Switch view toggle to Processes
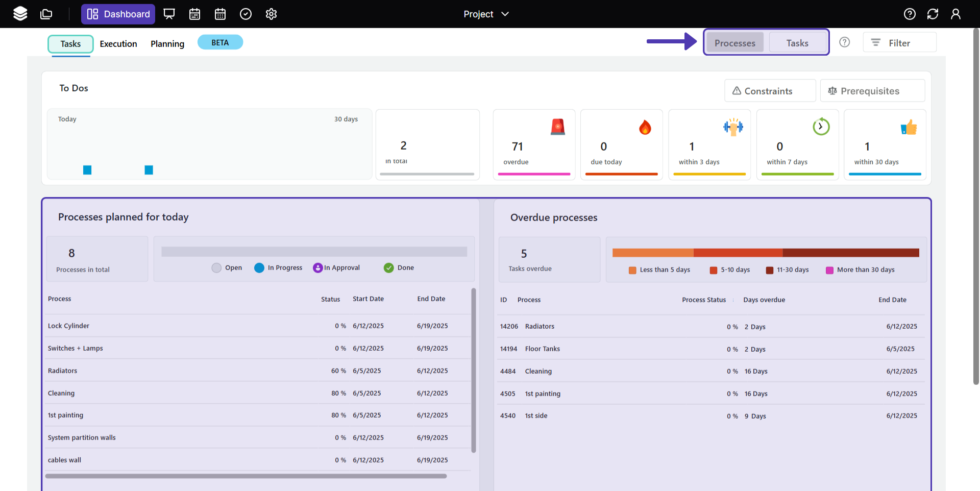Image resolution: width=980 pixels, height=491 pixels. point(734,43)
